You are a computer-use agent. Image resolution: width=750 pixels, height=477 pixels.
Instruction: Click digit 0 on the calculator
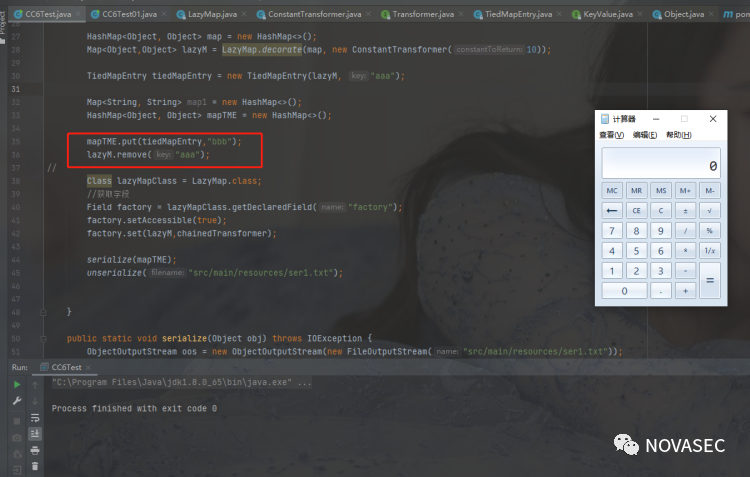(x=624, y=291)
